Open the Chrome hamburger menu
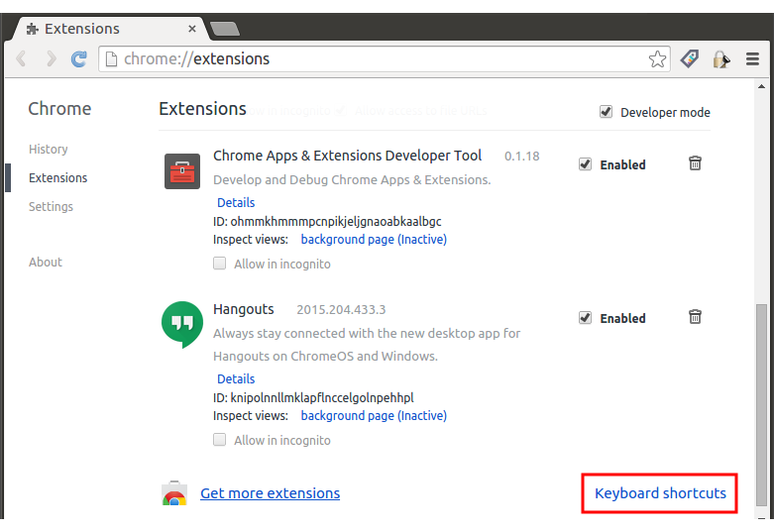This screenshot has height=532, width=774. pyautogui.click(x=752, y=58)
